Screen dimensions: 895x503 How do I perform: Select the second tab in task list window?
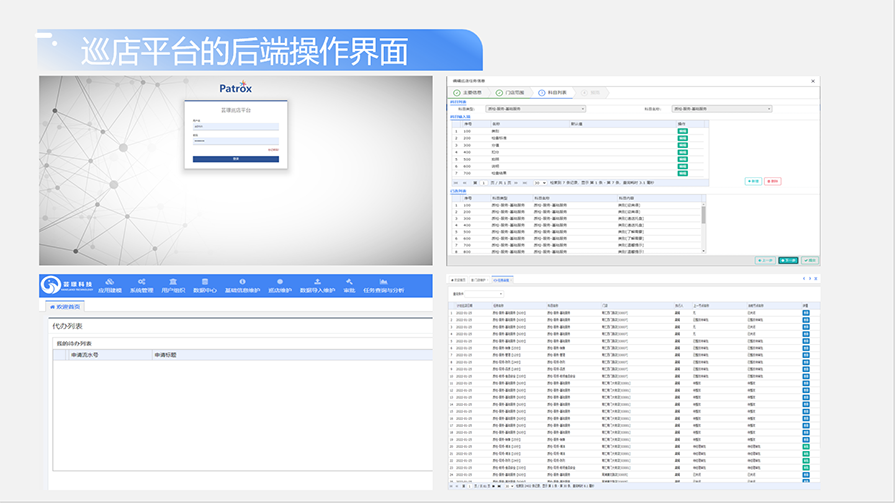(x=478, y=280)
